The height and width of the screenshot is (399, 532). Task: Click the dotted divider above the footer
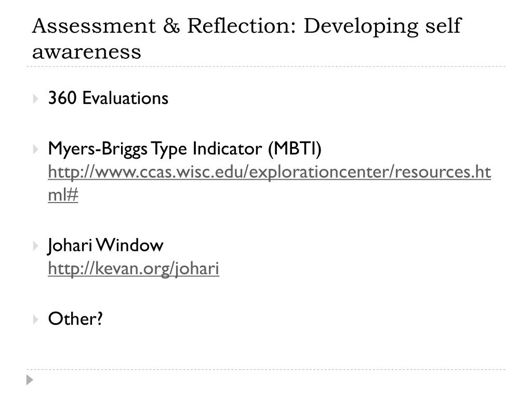(266, 369)
